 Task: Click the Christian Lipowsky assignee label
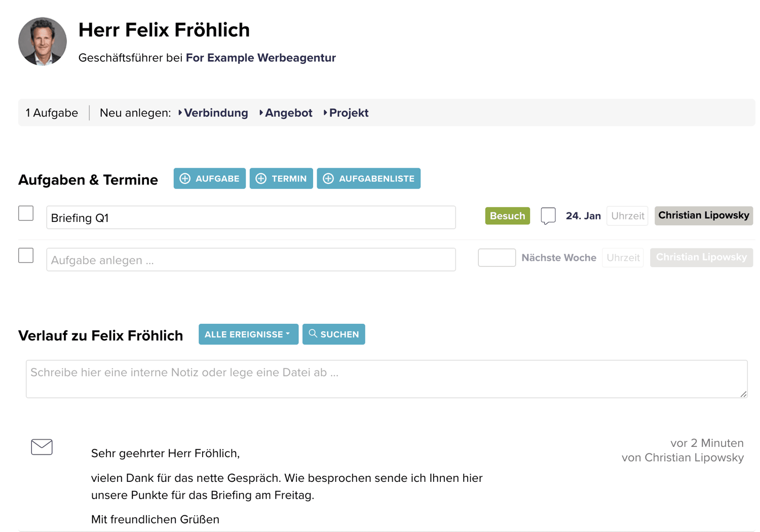pos(703,215)
